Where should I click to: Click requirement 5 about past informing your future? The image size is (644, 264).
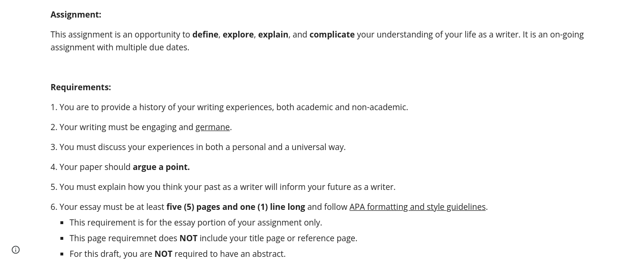[223, 187]
